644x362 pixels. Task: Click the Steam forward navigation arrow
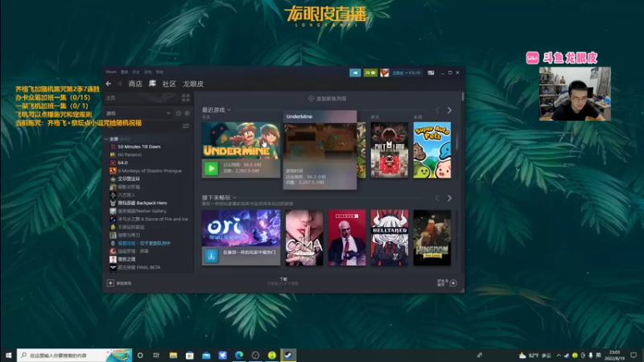click(x=119, y=84)
